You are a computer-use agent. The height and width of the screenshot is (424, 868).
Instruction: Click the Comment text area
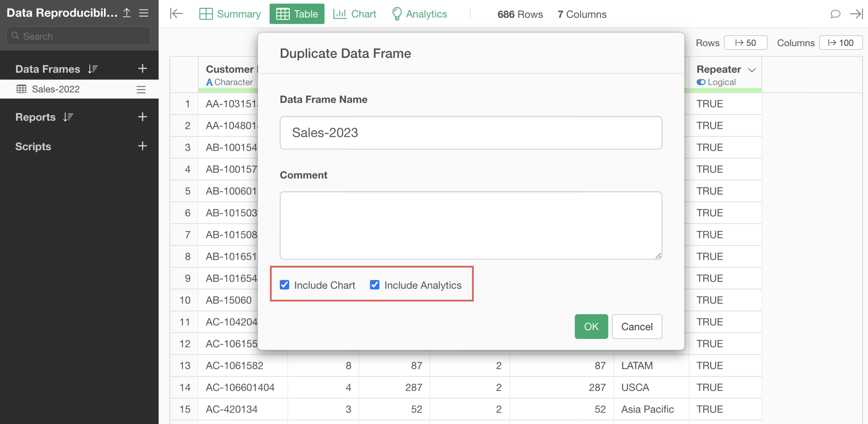[470, 225]
